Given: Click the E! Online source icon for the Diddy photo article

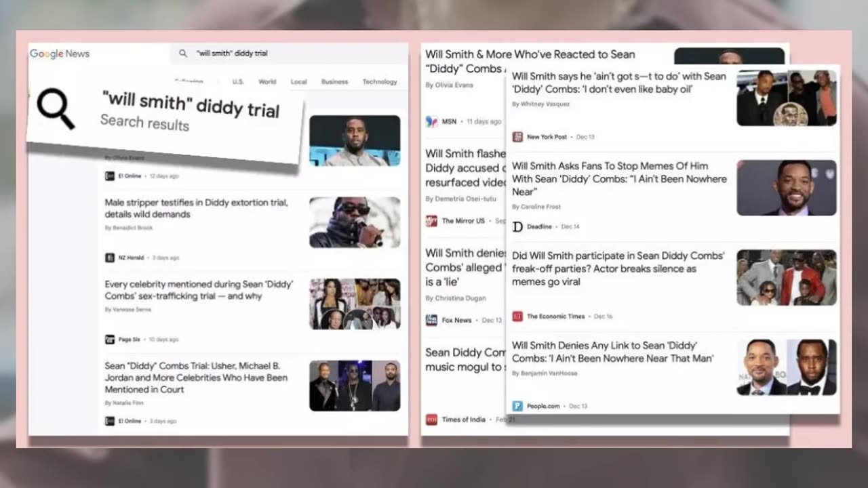Looking at the screenshot, I should [110, 176].
